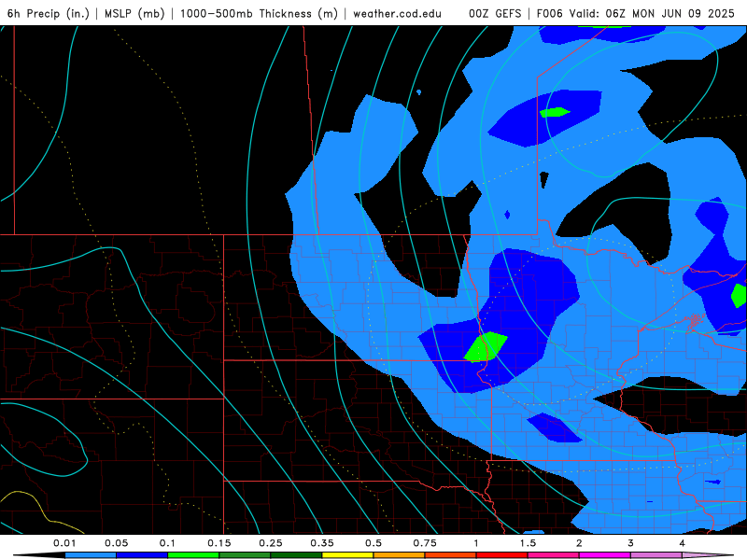The width and height of the screenshot is (747, 560).
Task: Click the '1000-500mb Thickness (m)' header label
Action: [259, 13]
